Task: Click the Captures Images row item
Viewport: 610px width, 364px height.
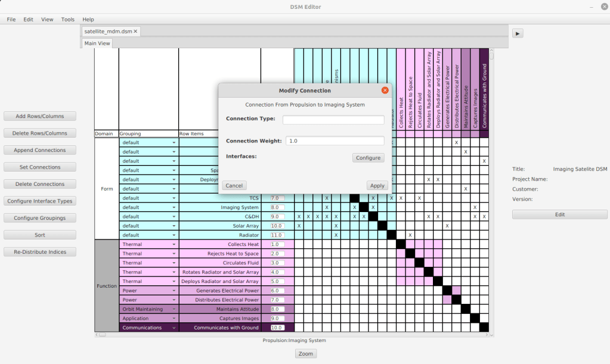Action: [220, 319]
